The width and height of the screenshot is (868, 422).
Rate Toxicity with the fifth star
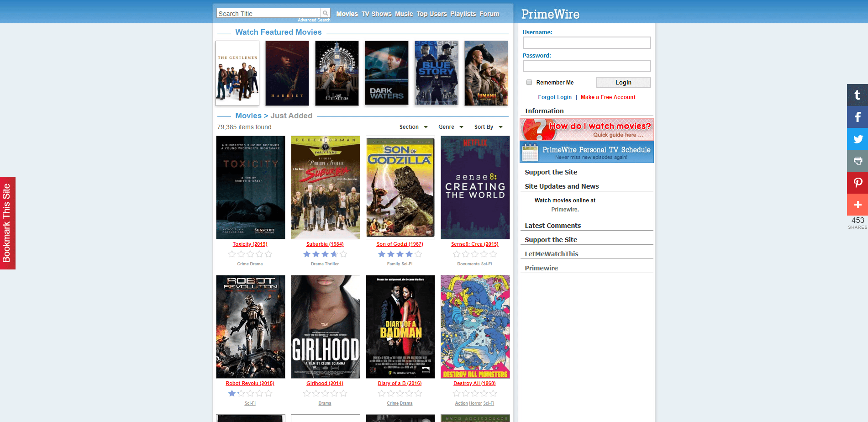(x=268, y=254)
